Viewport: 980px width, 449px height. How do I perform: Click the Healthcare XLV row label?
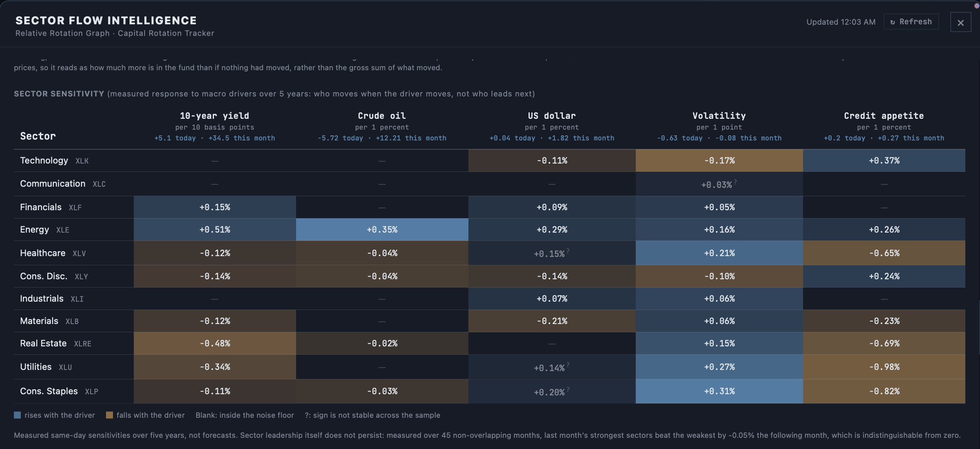pyautogui.click(x=53, y=253)
